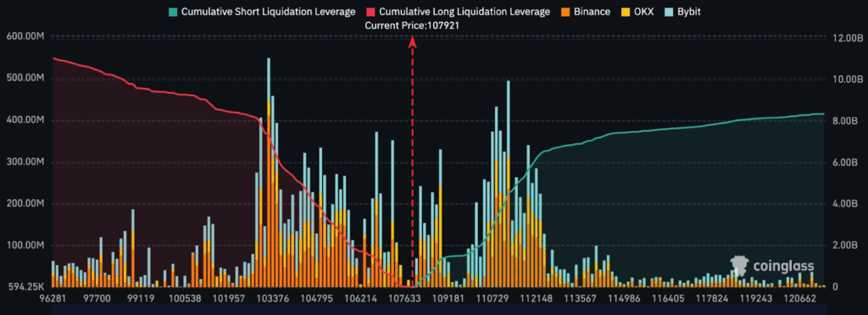Click the 109181 price axis label
The height and width of the screenshot is (315, 868).
pyautogui.click(x=449, y=298)
